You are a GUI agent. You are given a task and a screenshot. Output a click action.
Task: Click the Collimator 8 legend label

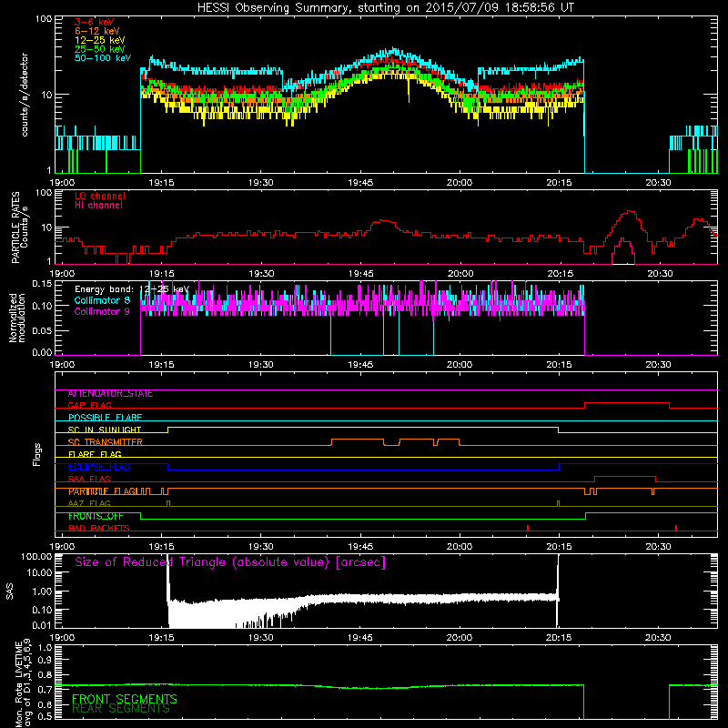pos(102,300)
